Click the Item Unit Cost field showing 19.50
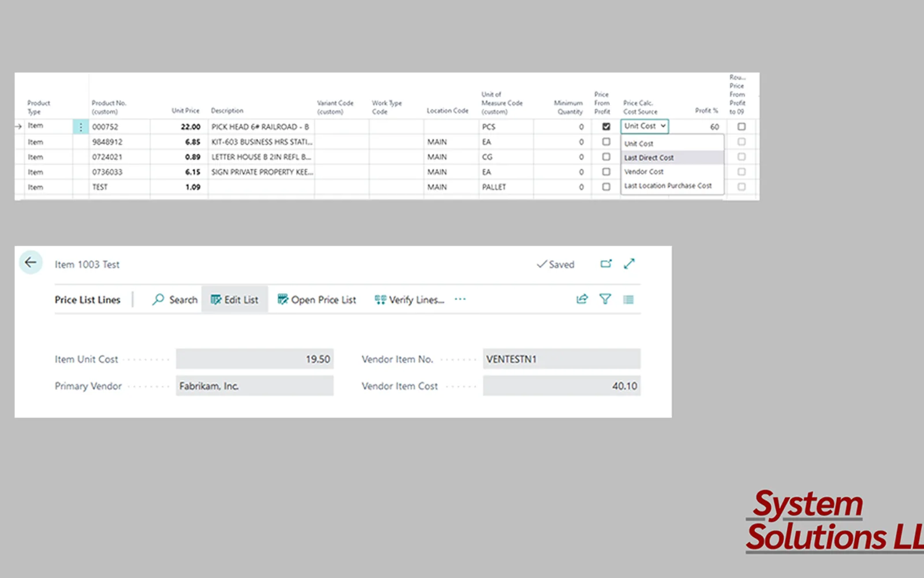This screenshot has width=924, height=578. (x=255, y=359)
